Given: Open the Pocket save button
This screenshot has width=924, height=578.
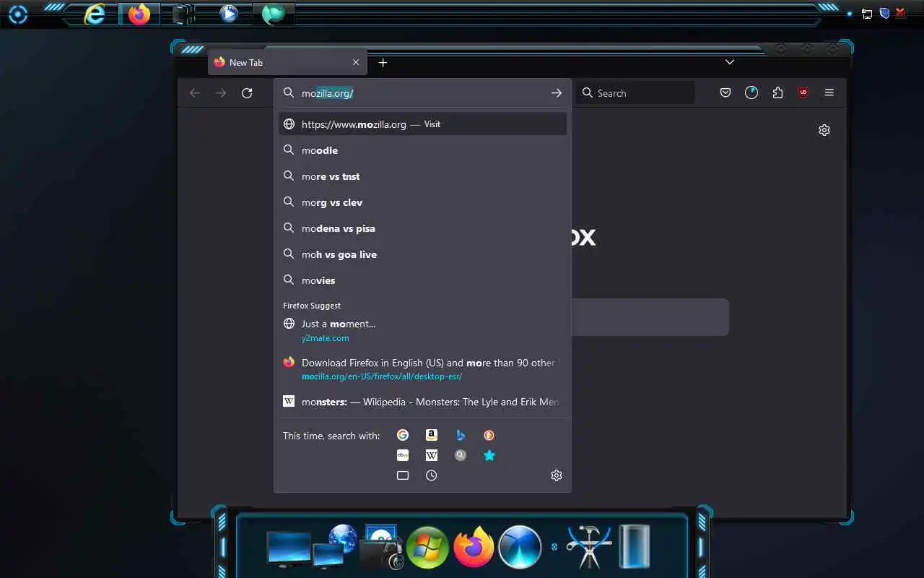Looking at the screenshot, I should point(725,92).
